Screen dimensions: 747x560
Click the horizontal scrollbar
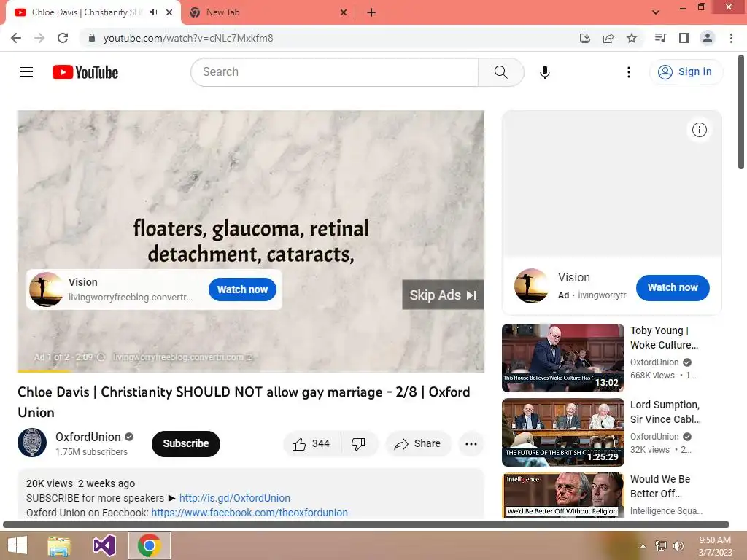pos(366,525)
